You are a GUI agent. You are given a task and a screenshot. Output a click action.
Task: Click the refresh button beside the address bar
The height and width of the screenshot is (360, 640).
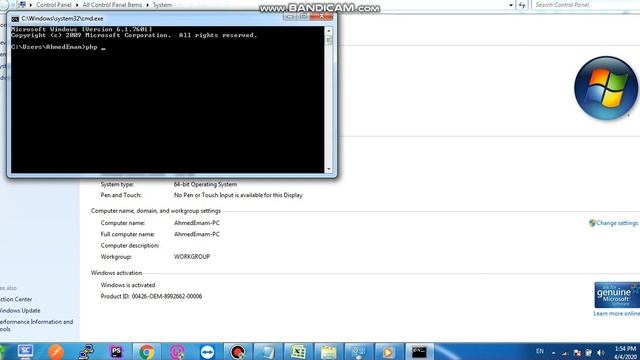pyautogui.click(x=522, y=5)
